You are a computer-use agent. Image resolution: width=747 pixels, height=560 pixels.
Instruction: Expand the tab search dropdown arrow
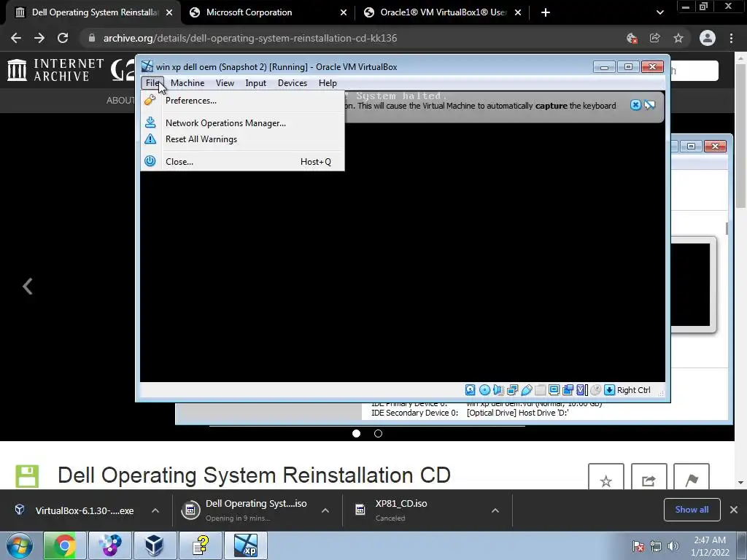[x=659, y=12]
